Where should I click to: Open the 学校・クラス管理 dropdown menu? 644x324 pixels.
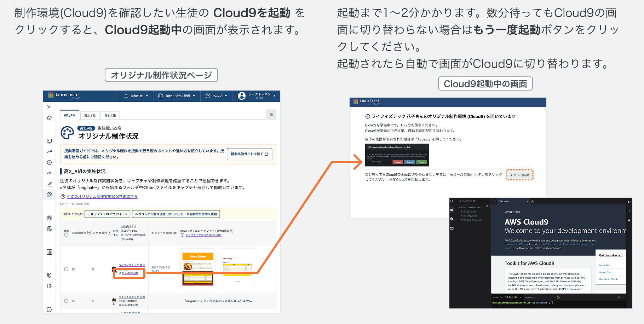[x=177, y=96]
